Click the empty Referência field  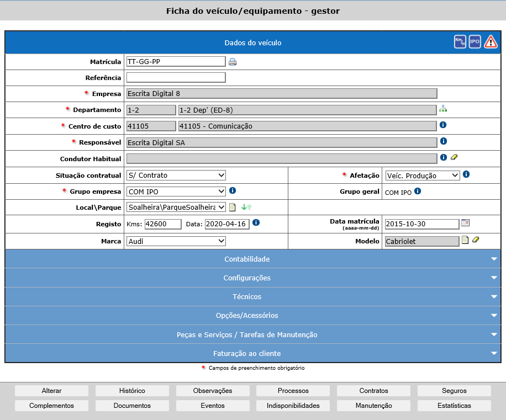point(176,78)
